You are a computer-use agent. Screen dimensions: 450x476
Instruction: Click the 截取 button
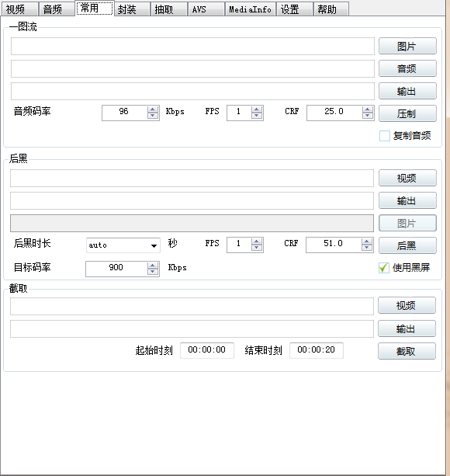point(407,351)
